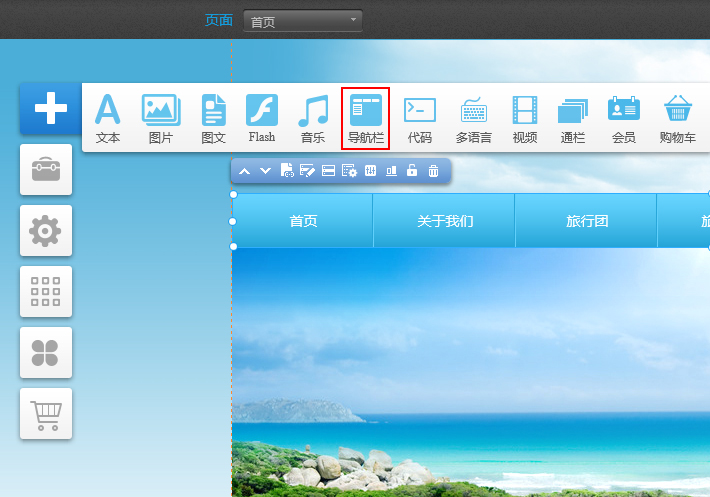Screen dimensions: 710x497
Task: Open the gear settings sidebar button
Action: (46, 231)
